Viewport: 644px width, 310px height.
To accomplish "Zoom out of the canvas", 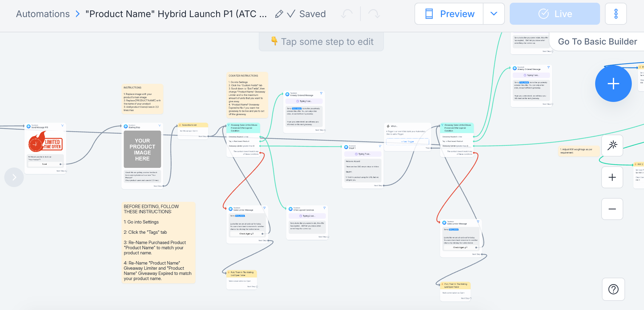I will point(612,209).
